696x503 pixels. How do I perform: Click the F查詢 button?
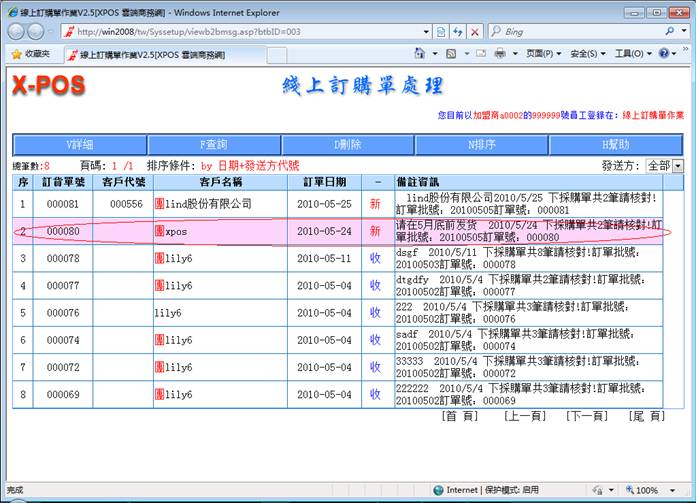pyautogui.click(x=214, y=145)
